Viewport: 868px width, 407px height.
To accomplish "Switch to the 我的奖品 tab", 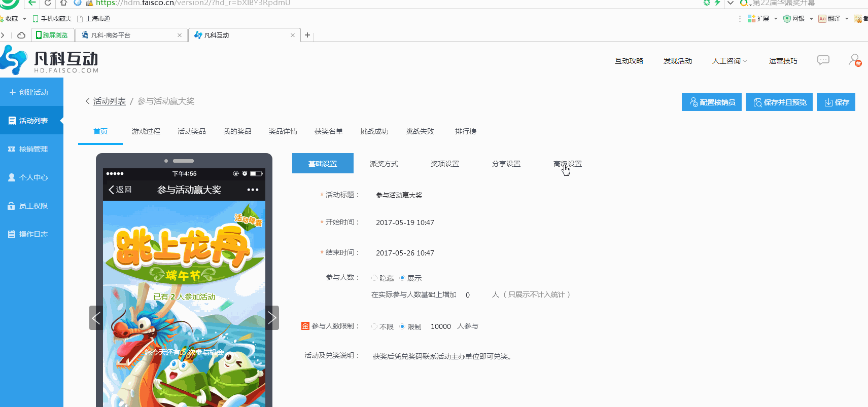I will 237,131.
